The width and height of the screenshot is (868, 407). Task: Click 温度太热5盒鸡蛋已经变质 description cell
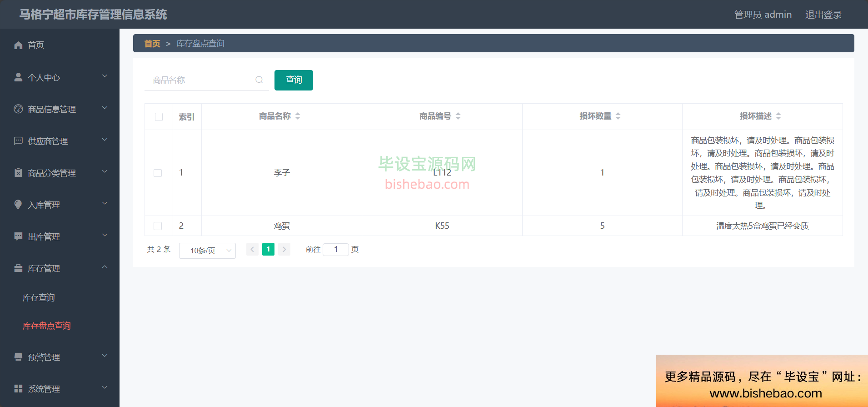pyautogui.click(x=763, y=226)
